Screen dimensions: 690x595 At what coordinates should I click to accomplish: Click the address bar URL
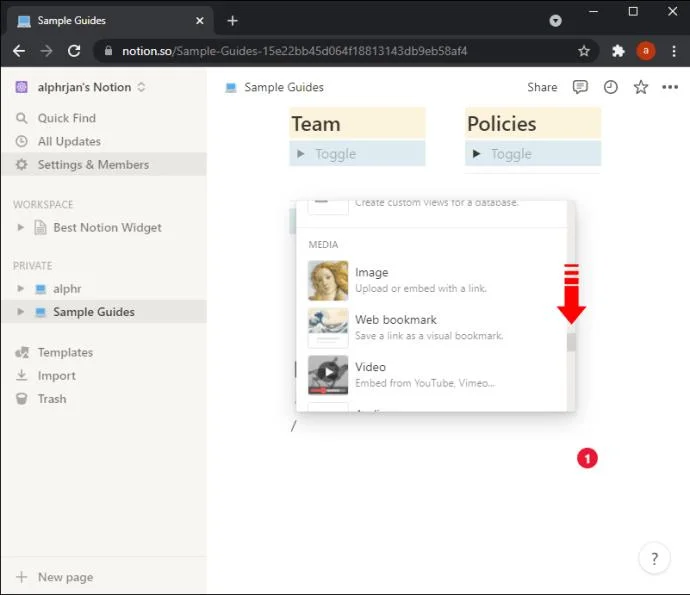[x=294, y=51]
